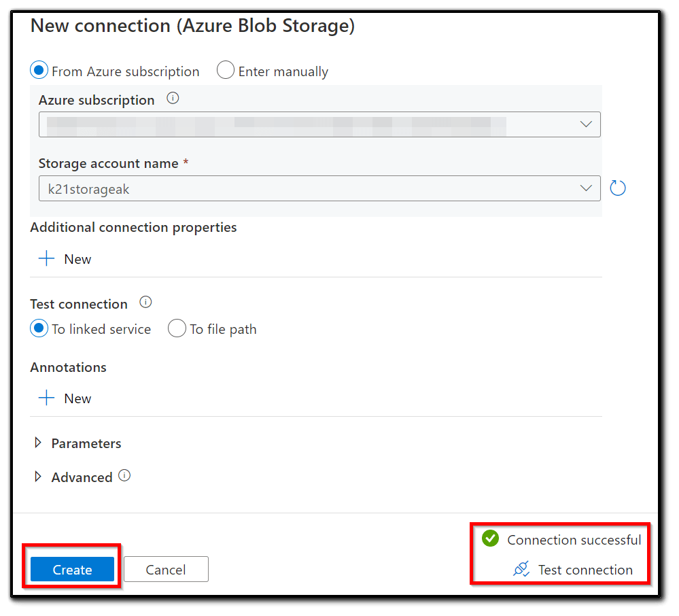Click the Create button

(x=72, y=570)
